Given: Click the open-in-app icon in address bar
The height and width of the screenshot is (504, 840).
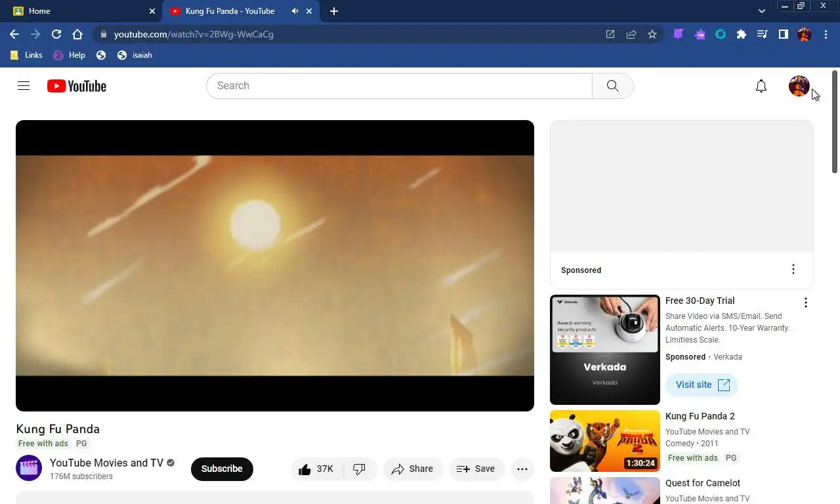Looking at the screenshot, I should pos(610,34).
